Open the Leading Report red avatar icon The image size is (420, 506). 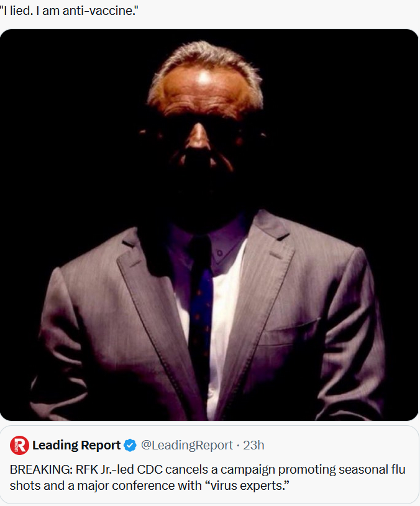(x=19, y=445)
